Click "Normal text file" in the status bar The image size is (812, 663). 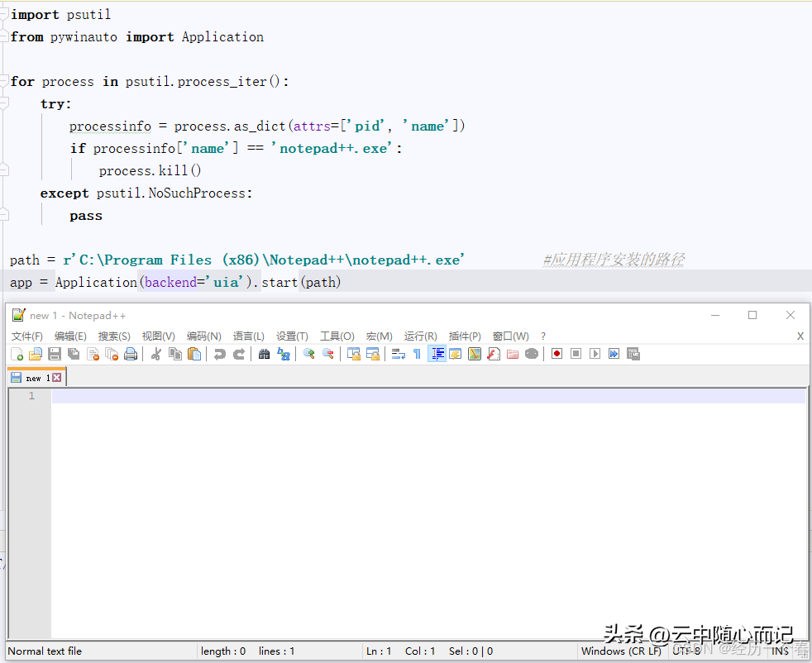(45, 651)
